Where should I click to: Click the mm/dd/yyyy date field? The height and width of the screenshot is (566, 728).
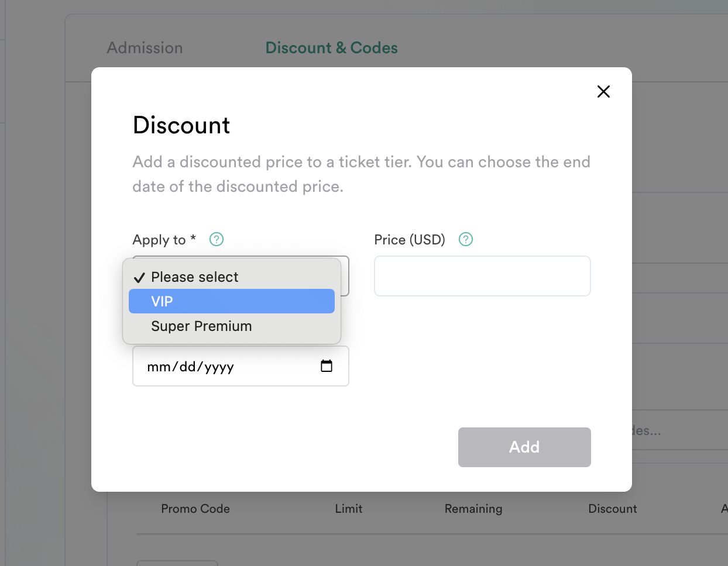(x=241, y=366)
